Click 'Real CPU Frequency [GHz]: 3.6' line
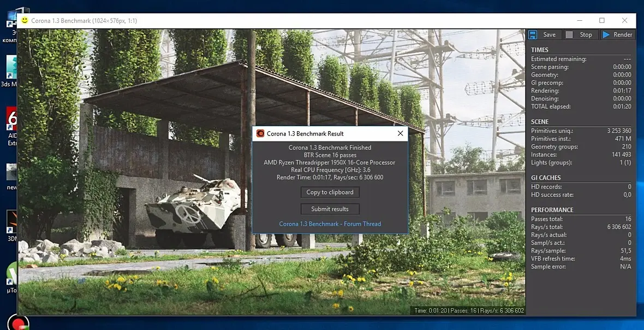This screenshot has width=644, height=330. 330,170
